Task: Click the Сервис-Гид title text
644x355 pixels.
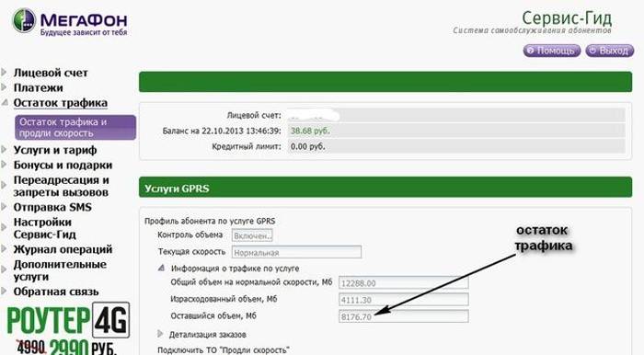Action: (567, 18)
